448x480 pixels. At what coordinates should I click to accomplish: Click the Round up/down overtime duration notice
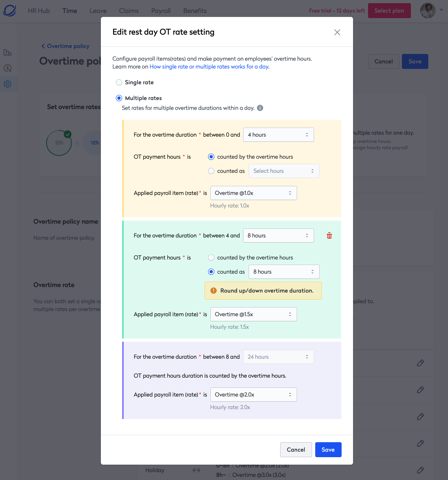click(263, 291)
